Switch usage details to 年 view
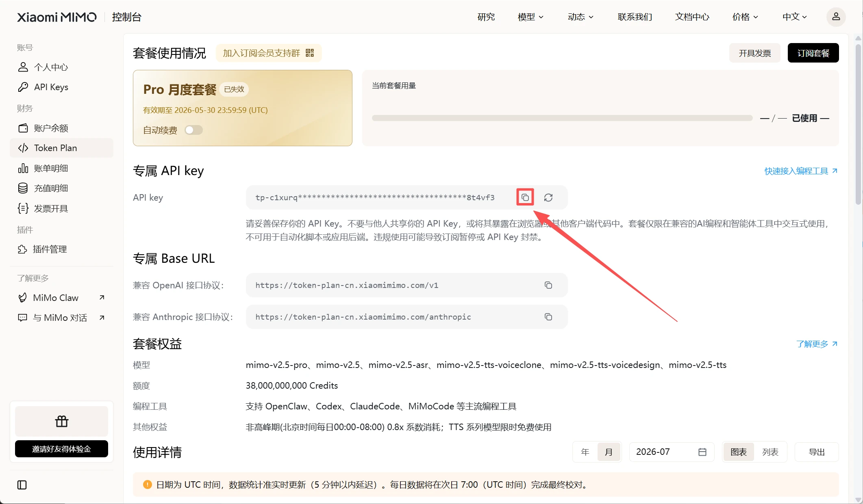The width and height of the screenshot is (863, 504). pyautogui.click(x=585, y=452)
